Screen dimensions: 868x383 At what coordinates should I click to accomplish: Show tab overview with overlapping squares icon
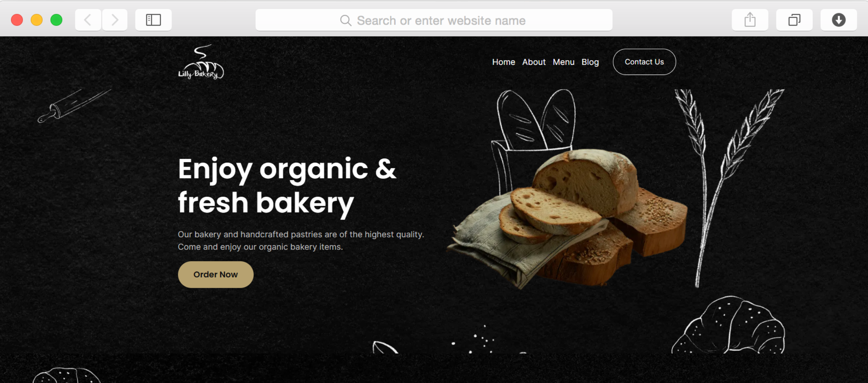pyautogui.click(x=794, y=20)
